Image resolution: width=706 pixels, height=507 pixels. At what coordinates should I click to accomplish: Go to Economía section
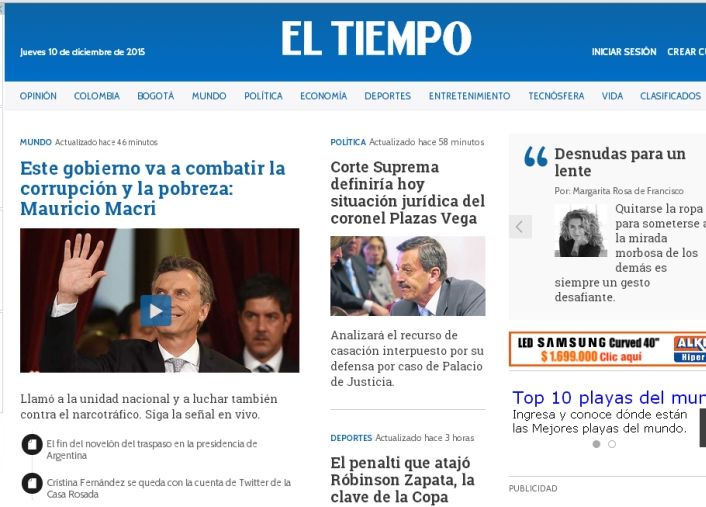click(x=323, y=96)
